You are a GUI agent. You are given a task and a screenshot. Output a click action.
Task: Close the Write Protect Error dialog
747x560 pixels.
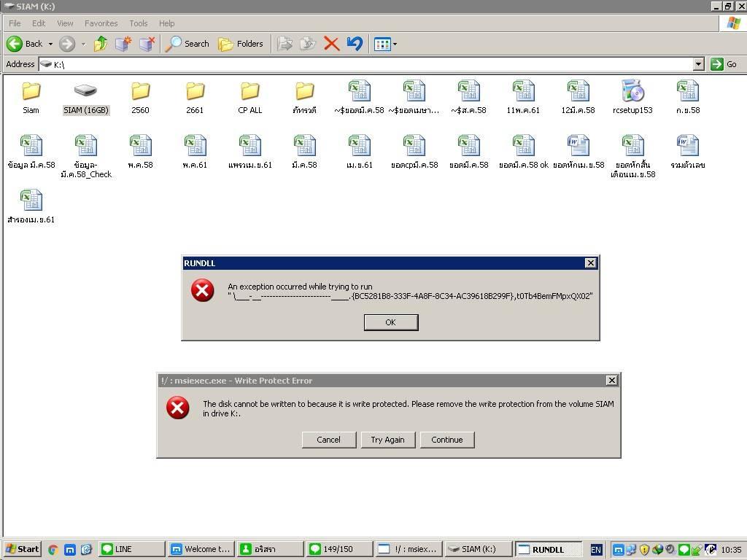(x=612, y=380)
